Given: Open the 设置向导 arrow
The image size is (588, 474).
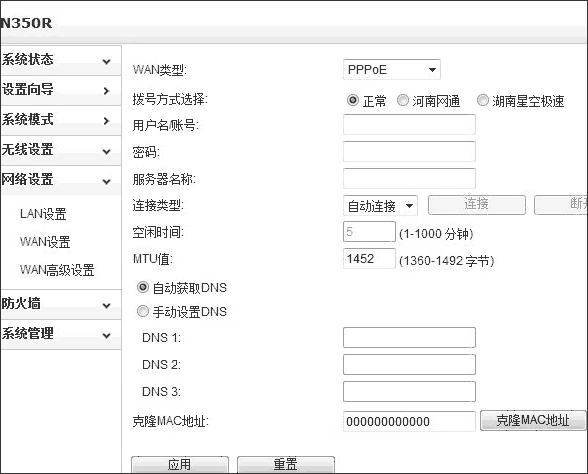Looking at the screenshot, I should click(x=106, y=91).
